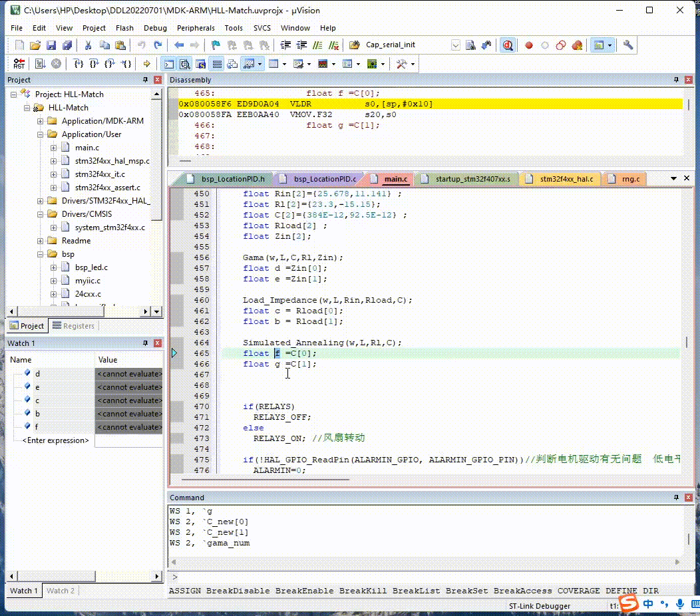This screenshot has width=700, height=616.
Task: Click the Step Over debug icon
Action: coord(94,64)
